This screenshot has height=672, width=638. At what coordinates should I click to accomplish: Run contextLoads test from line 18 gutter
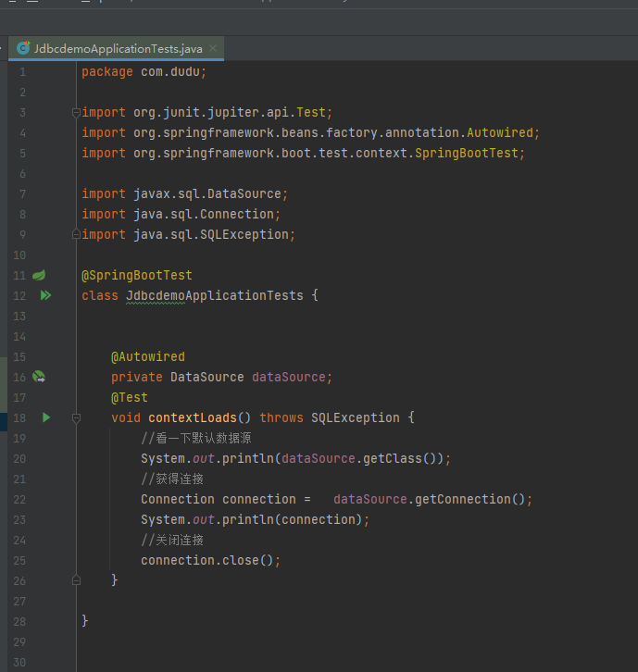tap(46, 417)
